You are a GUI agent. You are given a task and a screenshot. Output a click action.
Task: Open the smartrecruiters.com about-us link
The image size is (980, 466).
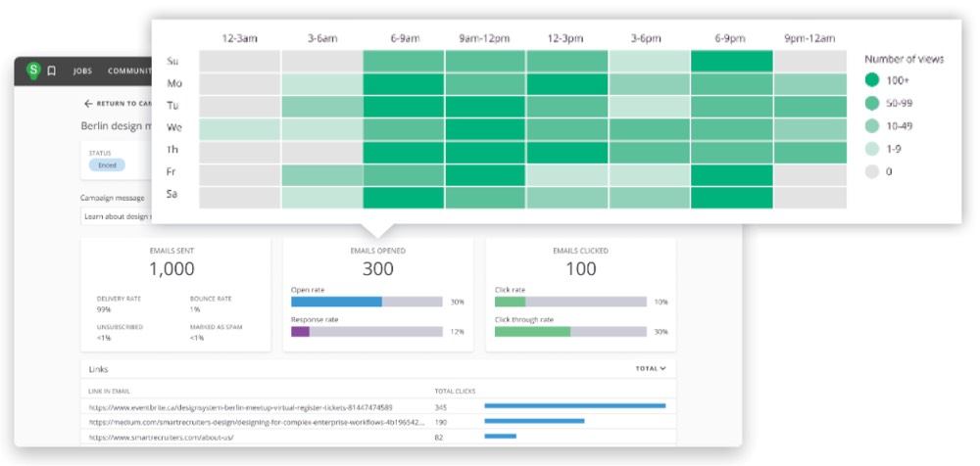[162, 437]
